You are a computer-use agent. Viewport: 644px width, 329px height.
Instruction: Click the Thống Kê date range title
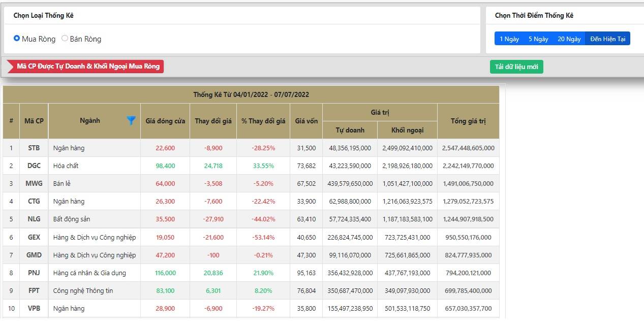pyautogui.click(x=251, y=94)
